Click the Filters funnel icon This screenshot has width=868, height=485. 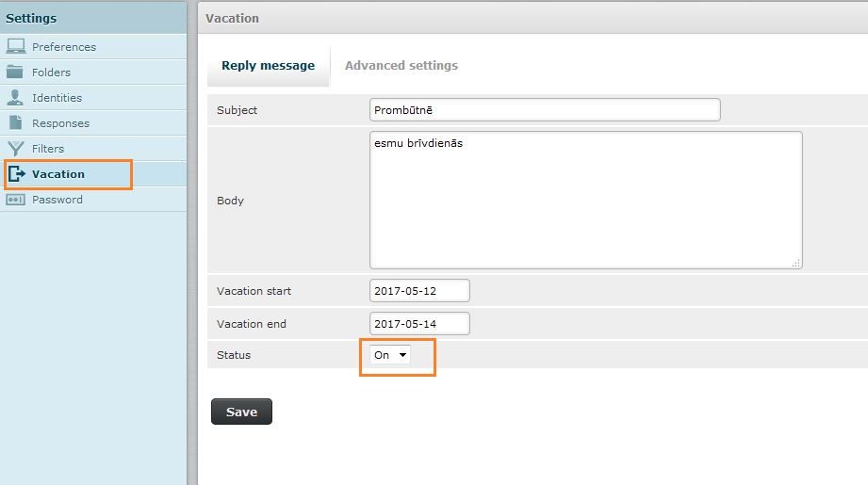tap(15, 148)
